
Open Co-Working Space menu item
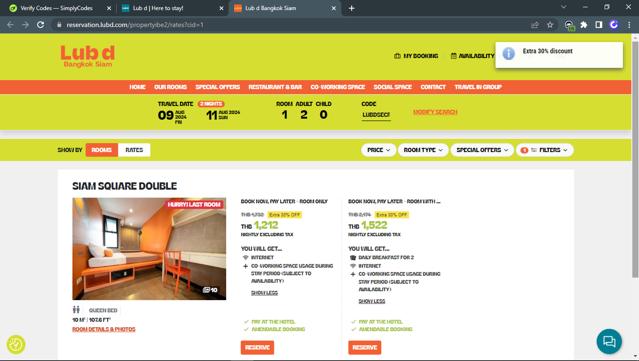coord(337,87)
